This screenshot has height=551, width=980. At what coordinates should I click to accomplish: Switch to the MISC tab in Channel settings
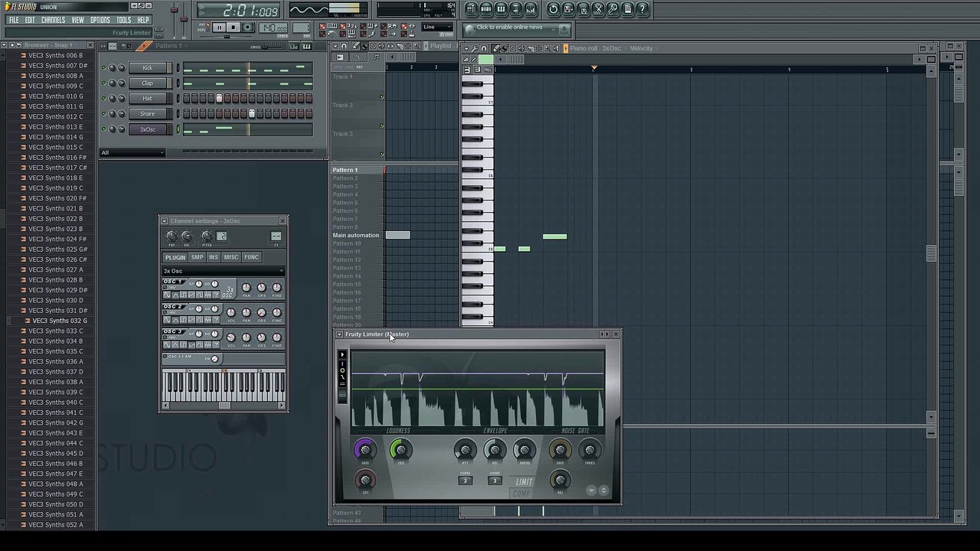coord(230,257)
